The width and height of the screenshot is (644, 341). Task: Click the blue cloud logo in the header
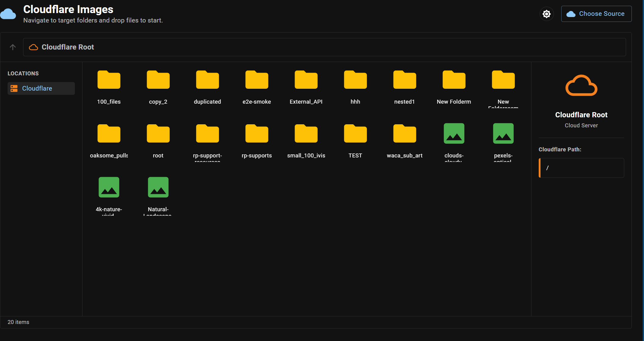pyautogui.click(x=8, y=14)
